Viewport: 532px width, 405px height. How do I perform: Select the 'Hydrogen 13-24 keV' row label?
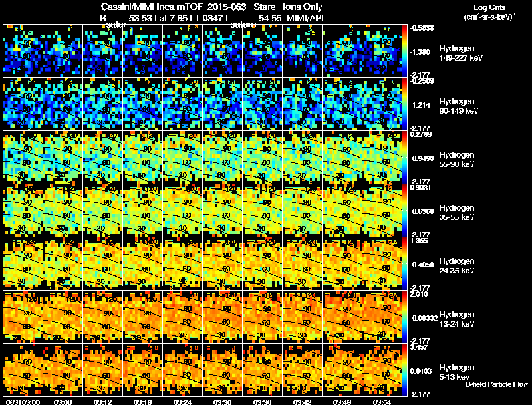pos(457,319)
